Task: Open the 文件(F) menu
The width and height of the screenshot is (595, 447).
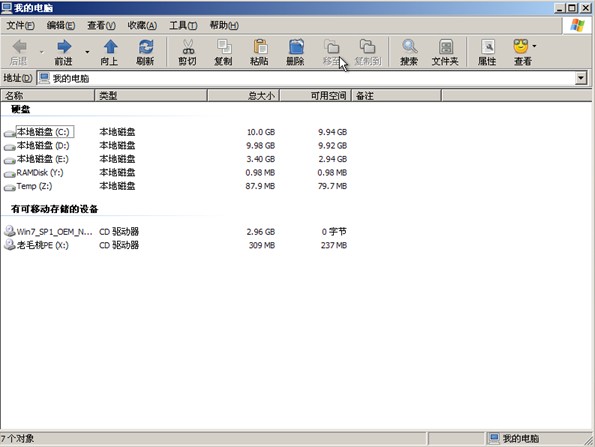Action: (20, 25)
